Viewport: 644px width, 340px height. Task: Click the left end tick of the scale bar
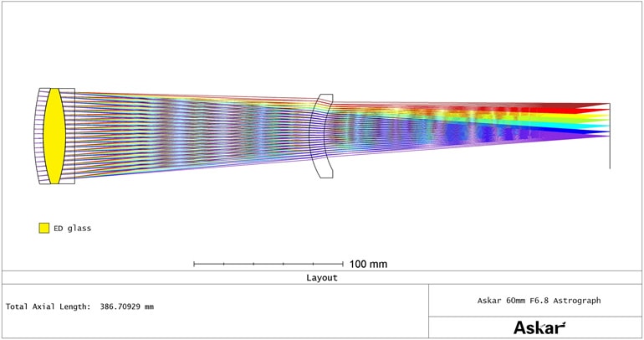pyautogui.click(x=194, y=264)
